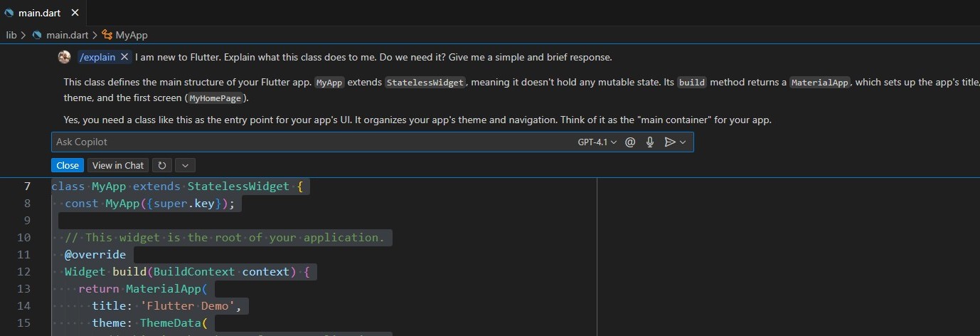
Task: Open the more actions chevron beside rerun
Action: (185, 165)
